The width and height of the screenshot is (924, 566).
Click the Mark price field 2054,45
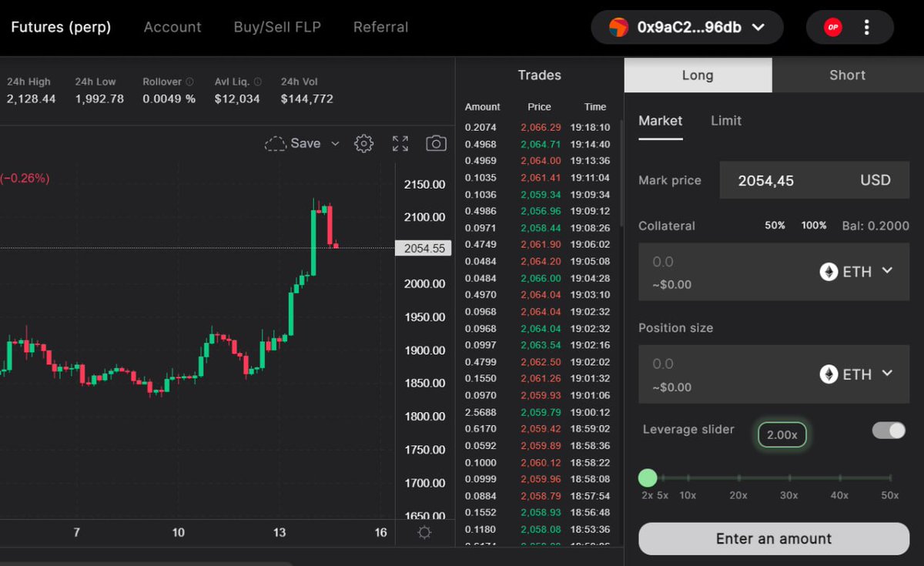click(814, 180)
